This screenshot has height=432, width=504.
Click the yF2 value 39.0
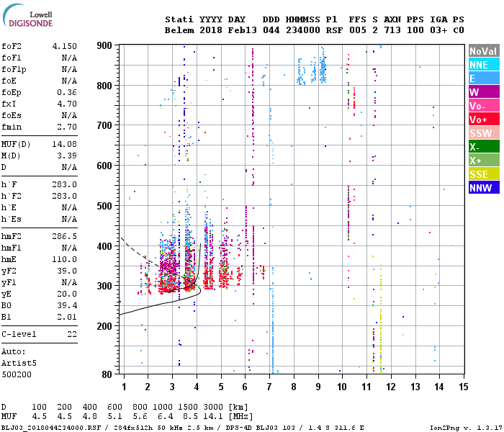67,271
